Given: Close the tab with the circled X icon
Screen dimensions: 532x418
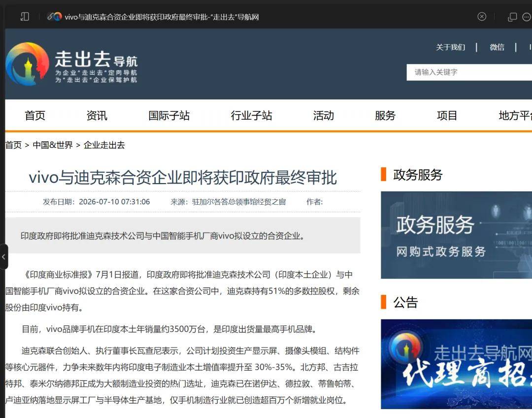Looking at the screenshot, I should click(482, 17).
